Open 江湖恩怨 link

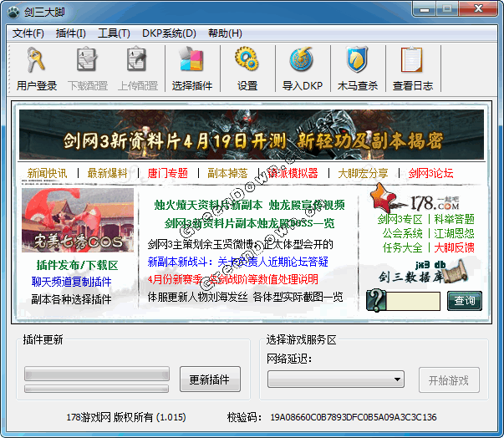coord(454,233)
